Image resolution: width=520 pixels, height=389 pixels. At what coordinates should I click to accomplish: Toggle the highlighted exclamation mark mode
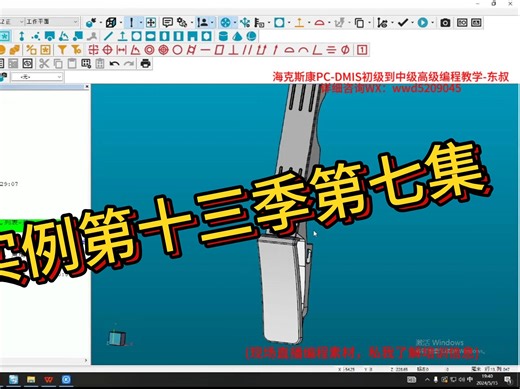131,23
